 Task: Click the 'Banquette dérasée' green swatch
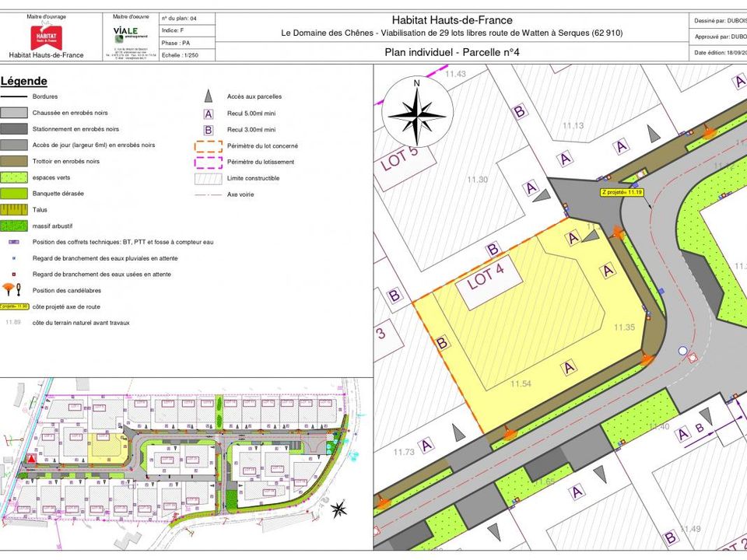point(14,194)
